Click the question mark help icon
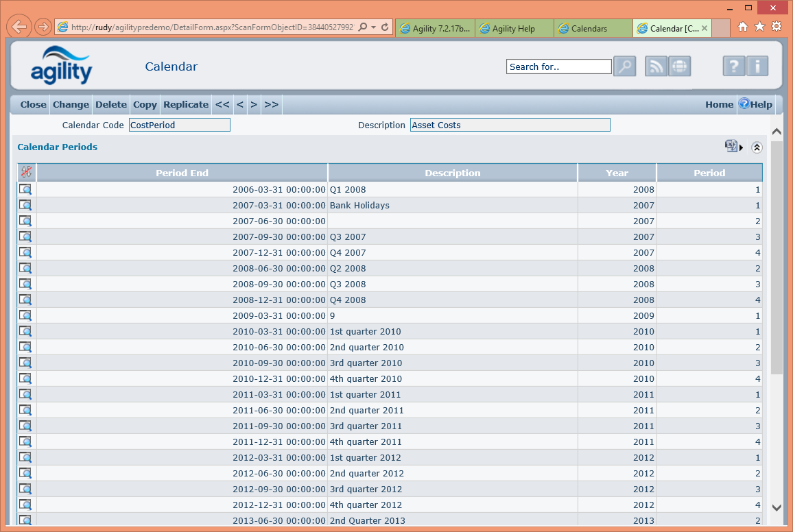 pyautogui.click(x=733, y=66)
